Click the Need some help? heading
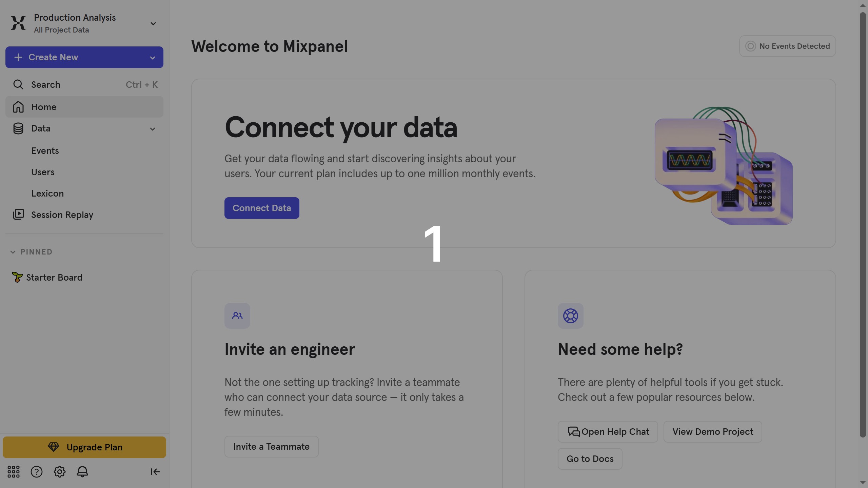This screenshot has width=868, height=488. (x=620, y=349)
